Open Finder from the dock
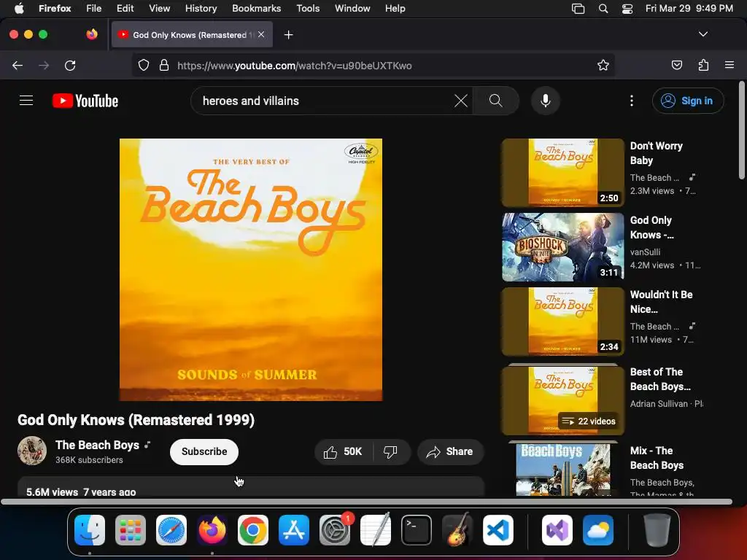This screenshot has width=747, height=560. (90, 530)
